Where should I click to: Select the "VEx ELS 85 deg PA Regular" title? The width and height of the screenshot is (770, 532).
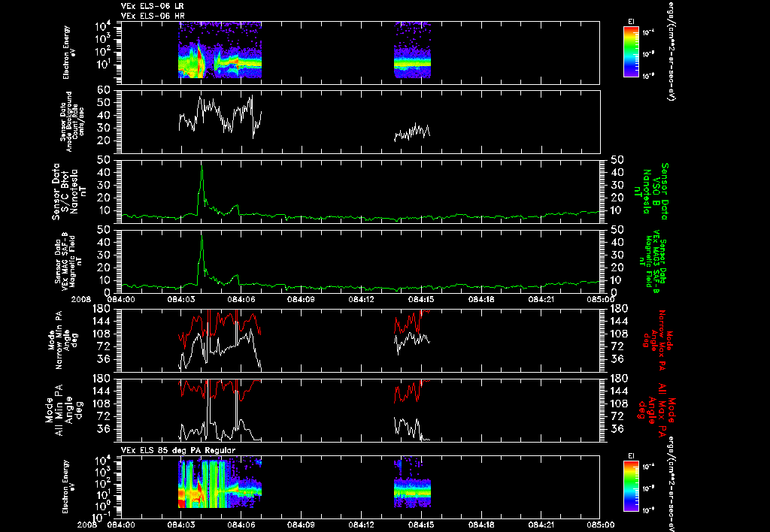coord(177,450)
